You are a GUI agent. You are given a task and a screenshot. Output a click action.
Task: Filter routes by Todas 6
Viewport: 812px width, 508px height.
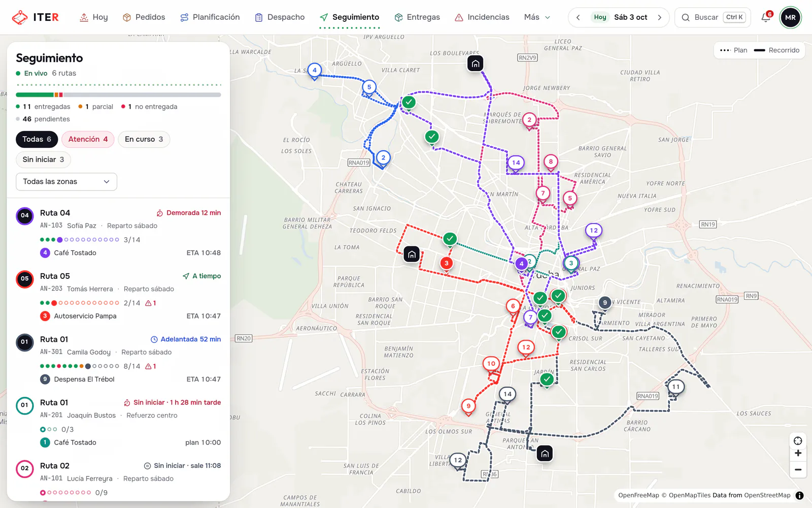click(x=37, y=139)
